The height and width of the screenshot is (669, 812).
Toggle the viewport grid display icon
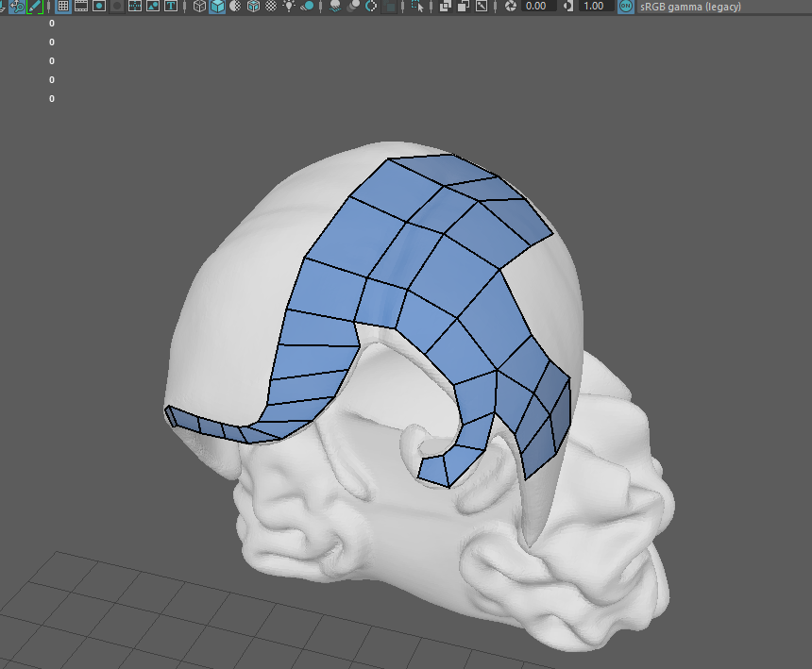point(63,6)
